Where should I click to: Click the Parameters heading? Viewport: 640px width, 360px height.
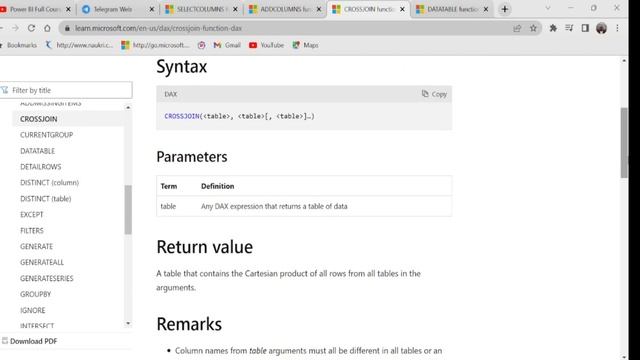[x=192, y=157]
